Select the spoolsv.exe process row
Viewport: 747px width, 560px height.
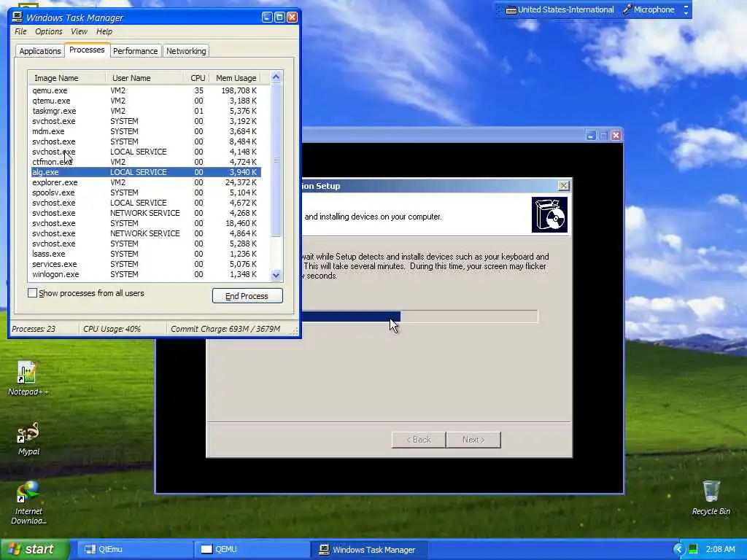pos(145,192)
